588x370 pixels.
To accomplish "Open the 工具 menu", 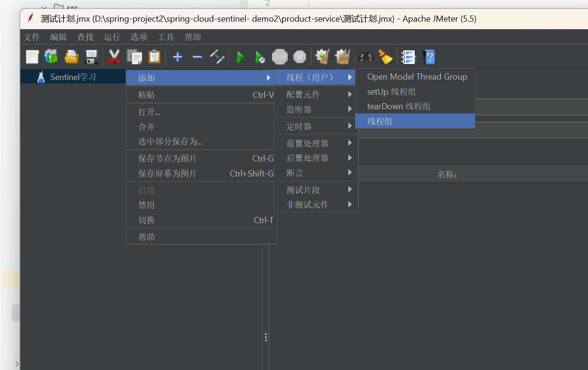I will (166, 37).
